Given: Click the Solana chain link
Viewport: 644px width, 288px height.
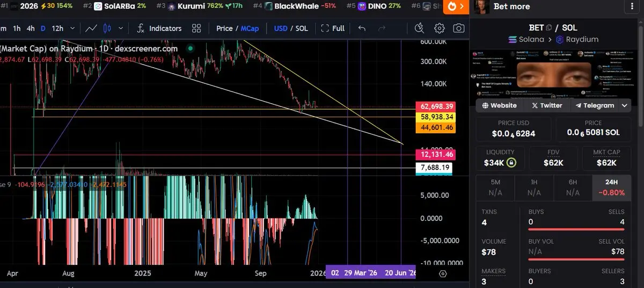Looking at the screenshot, I should pos(525,39).
